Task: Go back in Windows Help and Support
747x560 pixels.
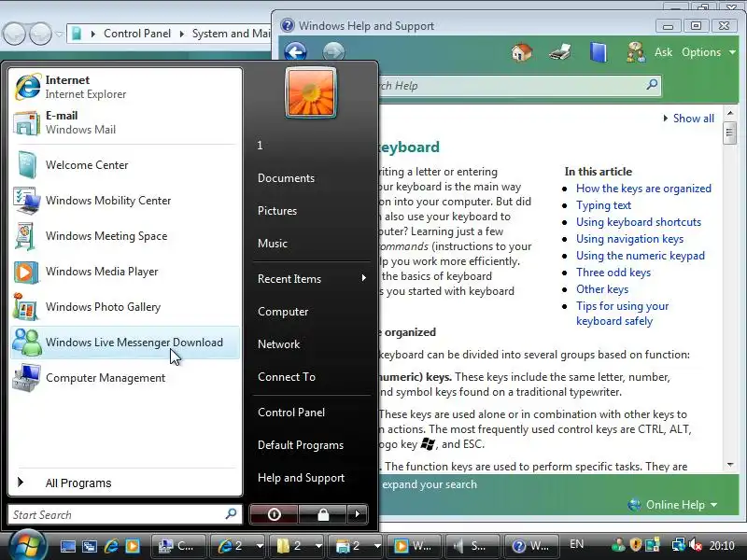Action: 295,51
